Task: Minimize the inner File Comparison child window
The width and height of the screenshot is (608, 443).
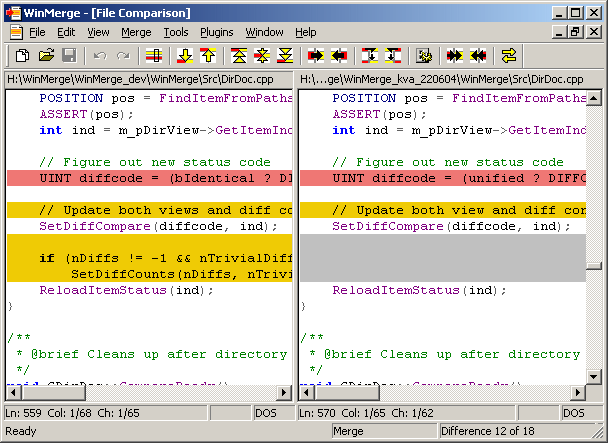Action: pos(559,32)
